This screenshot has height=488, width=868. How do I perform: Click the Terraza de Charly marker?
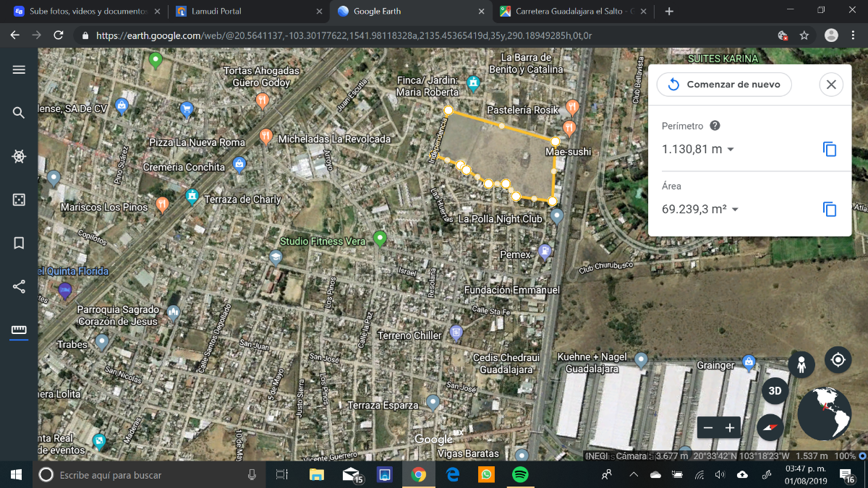point(192,196)
